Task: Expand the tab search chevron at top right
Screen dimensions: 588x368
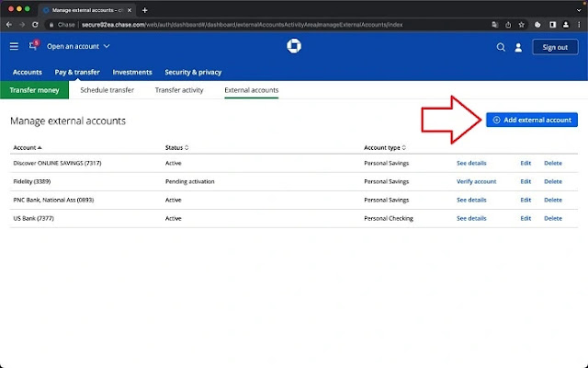Action: pos(579,10)
